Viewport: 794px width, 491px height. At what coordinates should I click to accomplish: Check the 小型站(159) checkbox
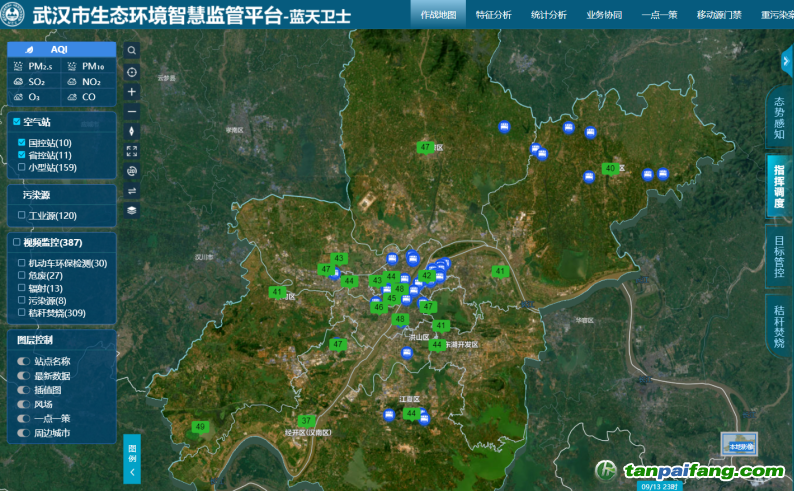22,167
